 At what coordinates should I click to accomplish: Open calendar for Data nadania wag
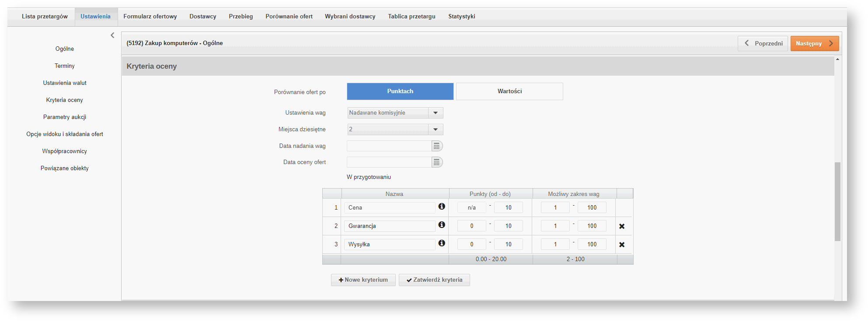point(436,146)
